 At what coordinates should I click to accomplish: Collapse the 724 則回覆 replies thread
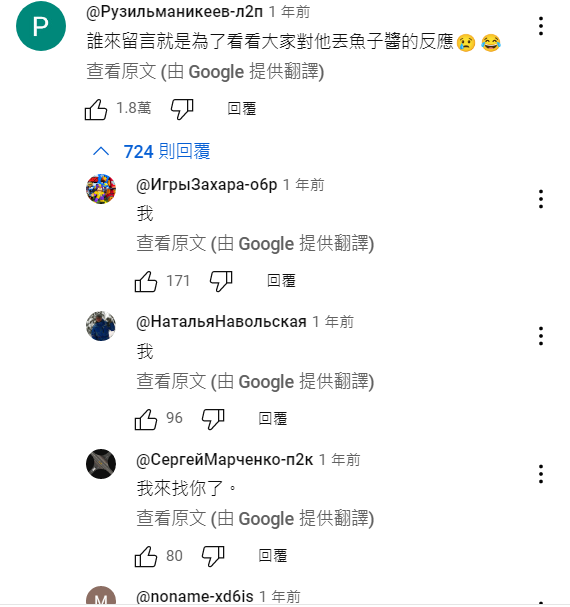point(151,151)
